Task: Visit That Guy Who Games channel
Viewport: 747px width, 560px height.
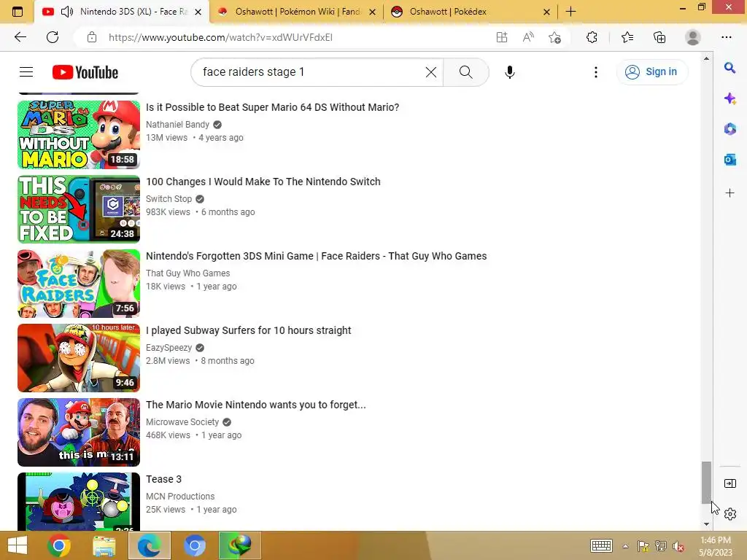Action: point(187,273)
